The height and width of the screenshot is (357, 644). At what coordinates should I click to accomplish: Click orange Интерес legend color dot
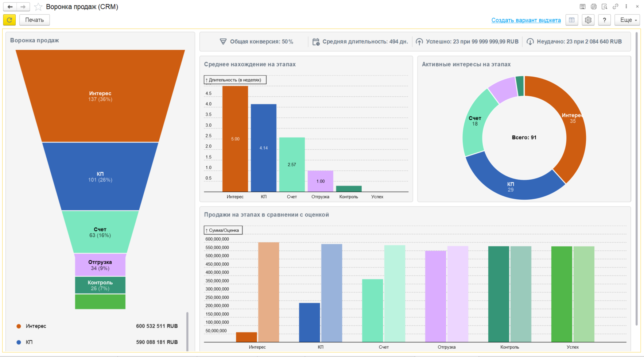pos(19,326)
